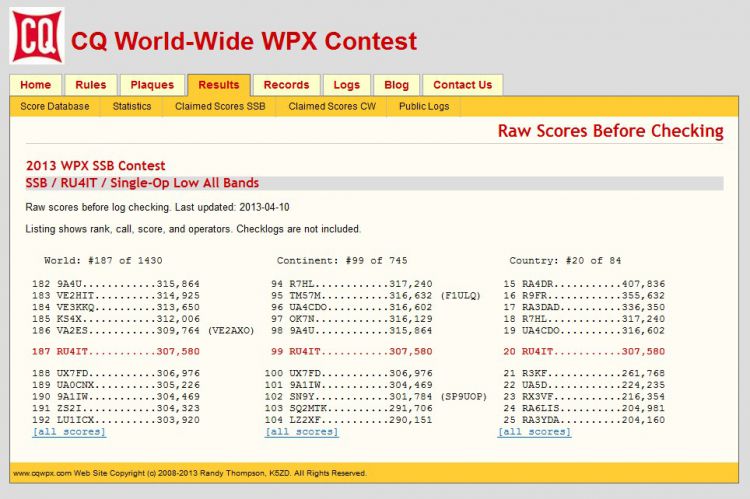Open the Rules tab
This screenshot has width=750, height=499.
click(91, 85)
